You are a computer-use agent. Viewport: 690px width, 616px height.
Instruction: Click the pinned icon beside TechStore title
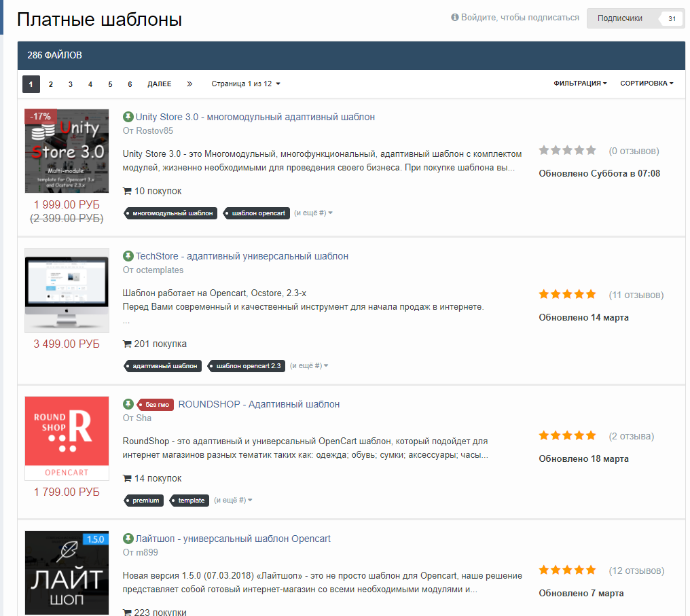coord(128,256)
